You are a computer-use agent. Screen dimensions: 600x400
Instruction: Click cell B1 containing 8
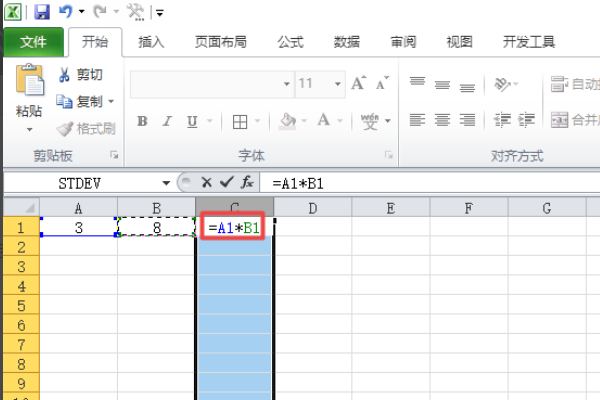coord(157,227)
